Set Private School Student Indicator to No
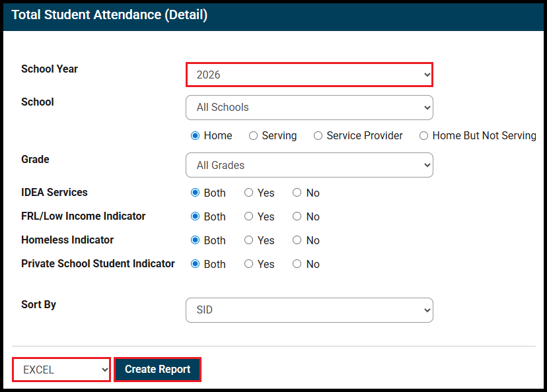This screenshot has width=547, height=392. coord(297,264)
